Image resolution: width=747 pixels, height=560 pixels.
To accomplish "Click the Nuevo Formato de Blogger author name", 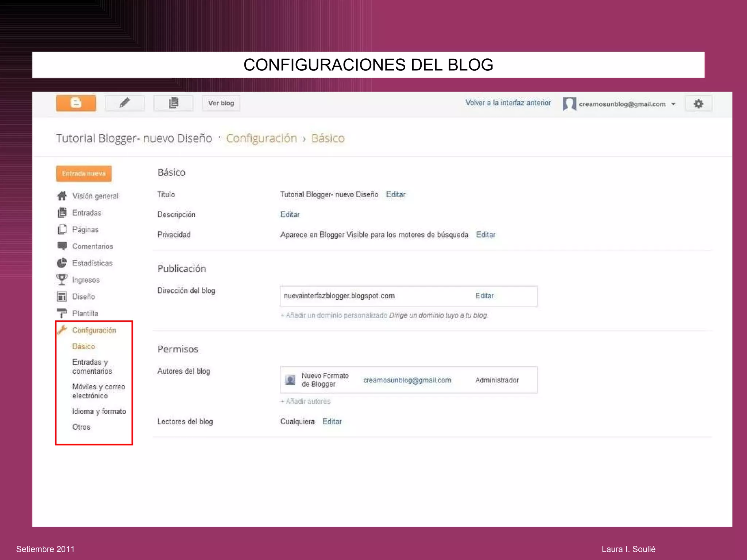I will click(325, 380).
